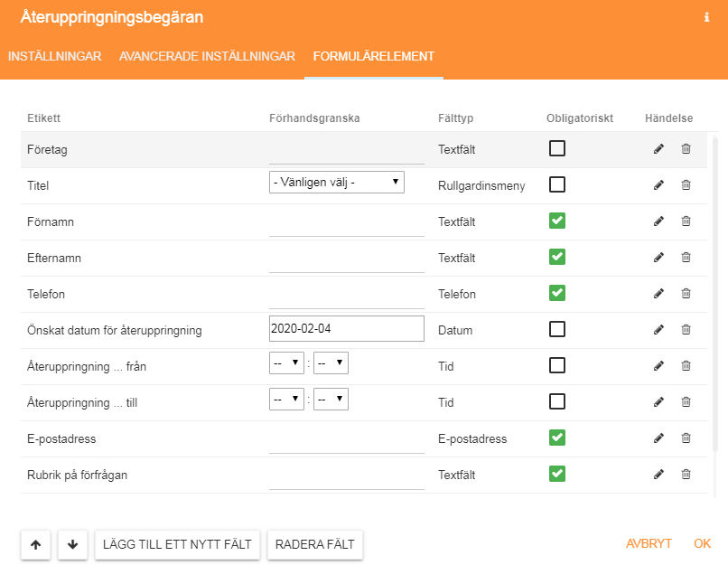This screenshot has width=728, height=565.
Task: Open the Vänligen välj dropdown for Titel
Action: coord(337,182)
